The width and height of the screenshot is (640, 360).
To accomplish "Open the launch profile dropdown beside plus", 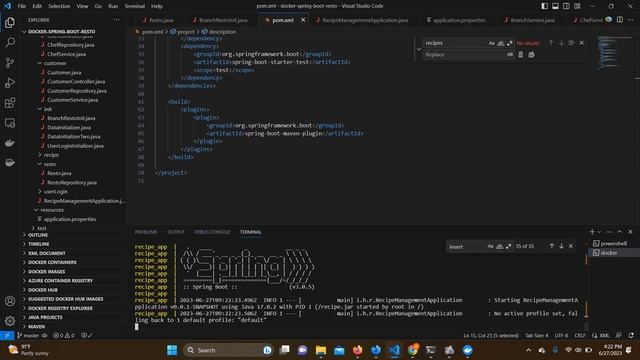I will point(599,232).
